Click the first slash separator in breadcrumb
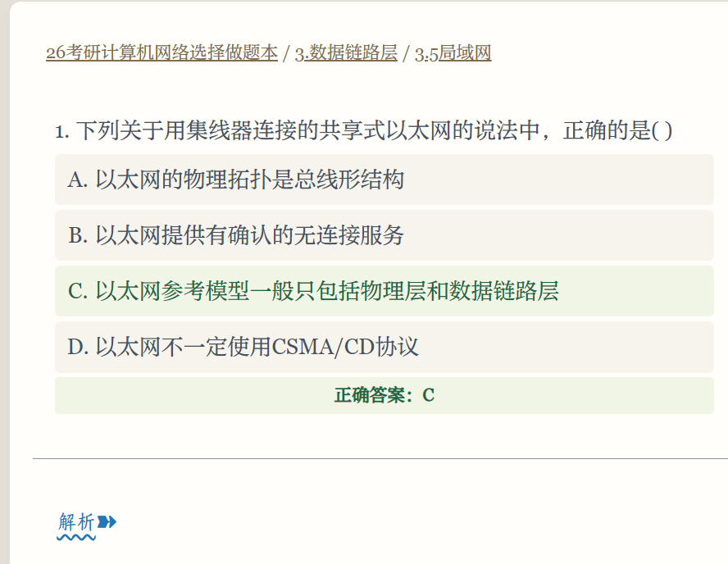This screenshot has height=564, width=728. click(286, 53)
